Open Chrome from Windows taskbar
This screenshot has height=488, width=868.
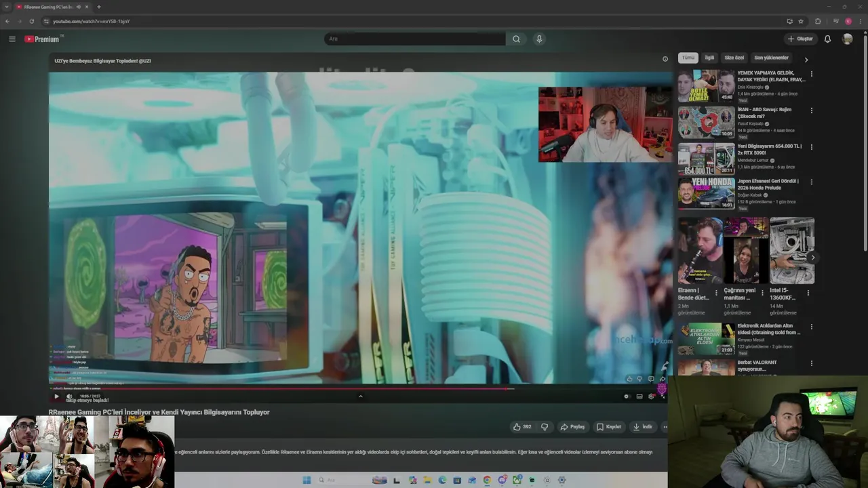pos(487,480)
